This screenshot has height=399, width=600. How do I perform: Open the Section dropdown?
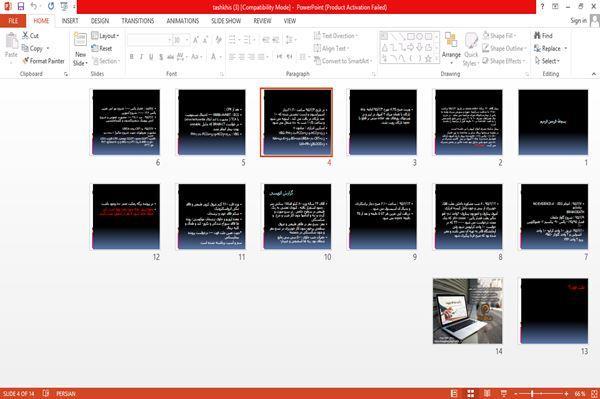[x=106, y=61]
